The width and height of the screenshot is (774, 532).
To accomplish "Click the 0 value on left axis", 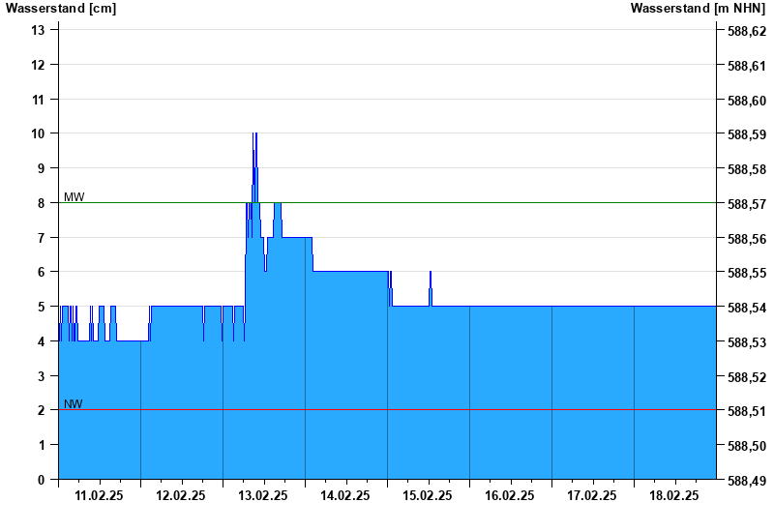I will (41, 479).
